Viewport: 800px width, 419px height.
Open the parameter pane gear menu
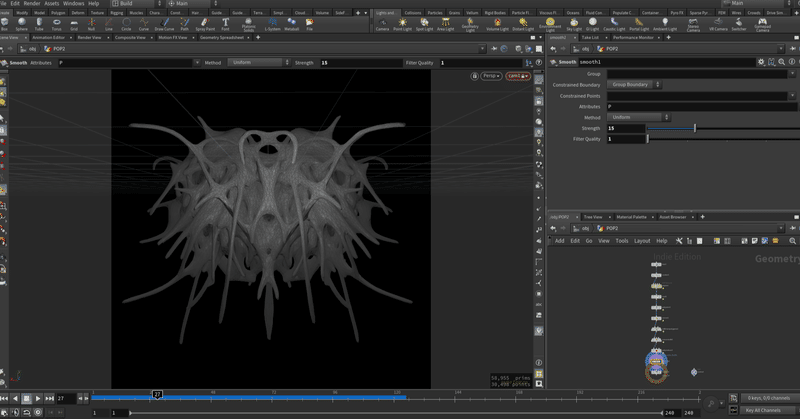click(x=760, y=62)
